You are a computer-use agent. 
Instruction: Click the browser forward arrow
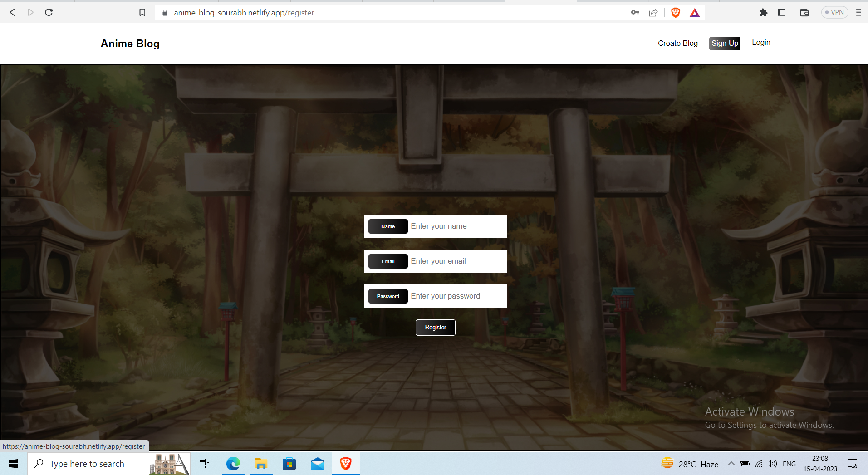[30, 12]
